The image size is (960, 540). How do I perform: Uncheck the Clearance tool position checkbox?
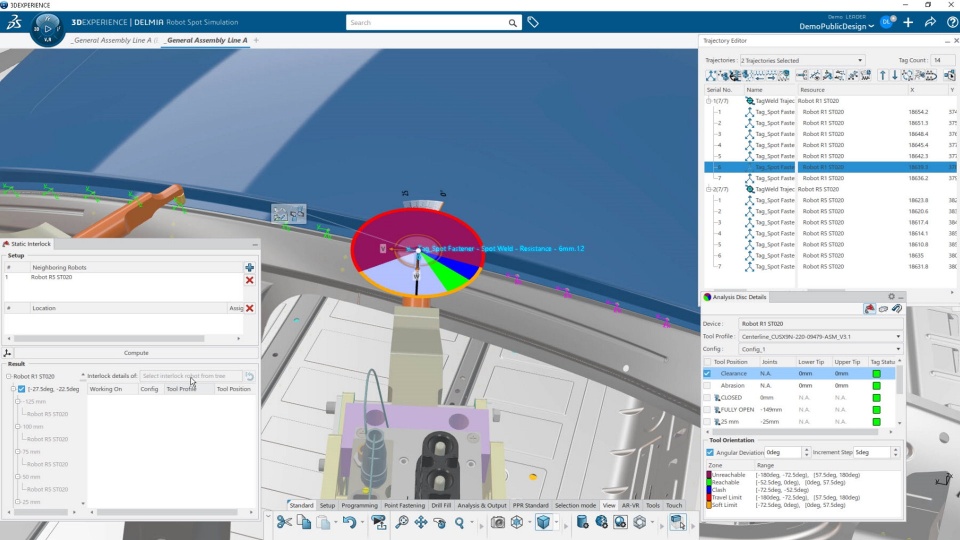tap(707, 373)
